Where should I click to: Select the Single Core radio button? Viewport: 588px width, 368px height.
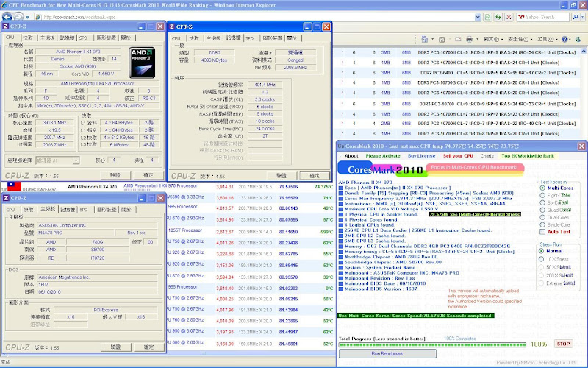point(542,224)
